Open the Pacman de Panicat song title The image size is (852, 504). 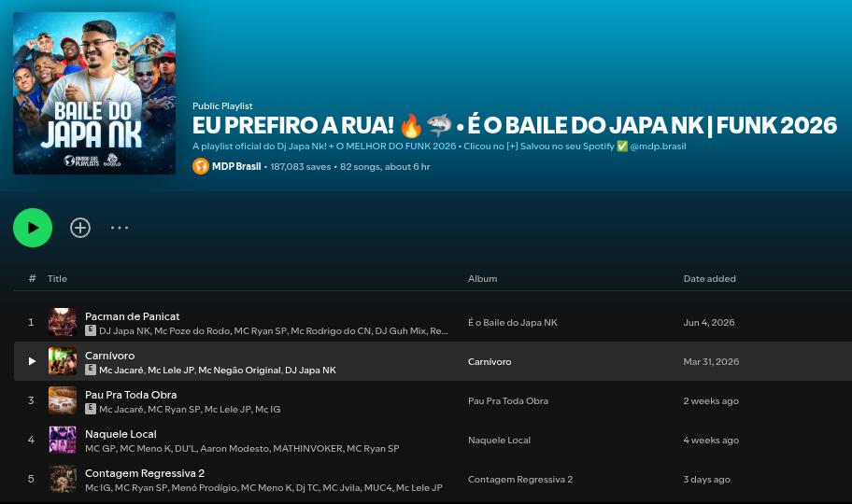coord(132,316)
